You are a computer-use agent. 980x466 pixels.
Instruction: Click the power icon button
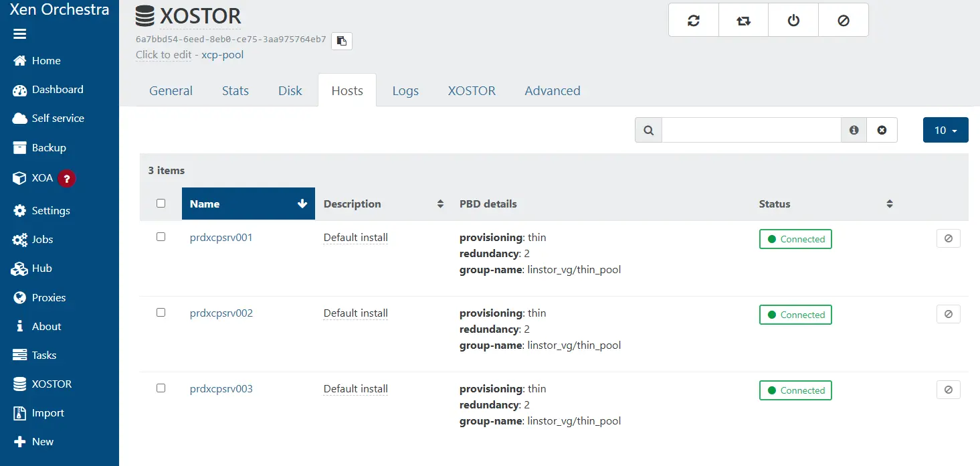793,20
